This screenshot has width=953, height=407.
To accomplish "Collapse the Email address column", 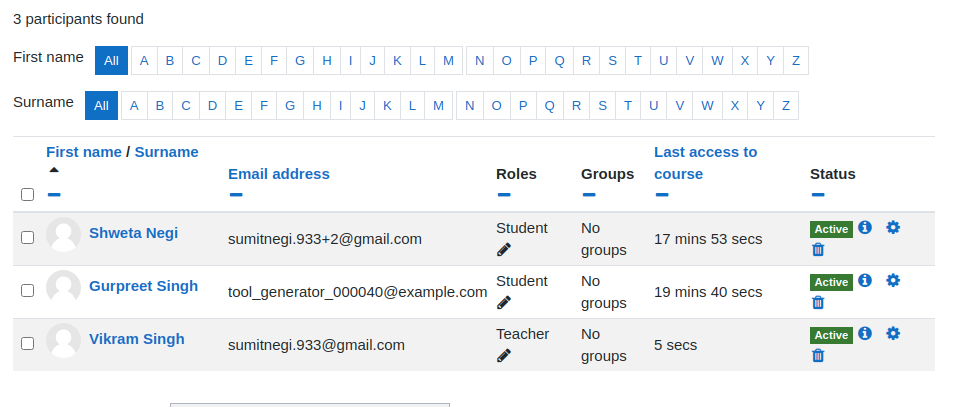I will click(x=236, y=195).
